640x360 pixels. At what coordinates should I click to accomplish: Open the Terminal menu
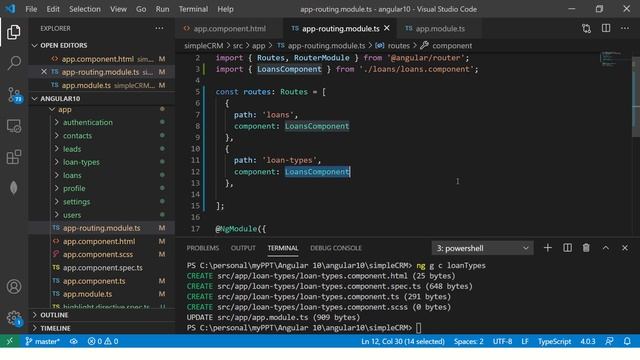pyautogui.click(x=193, y=9)
